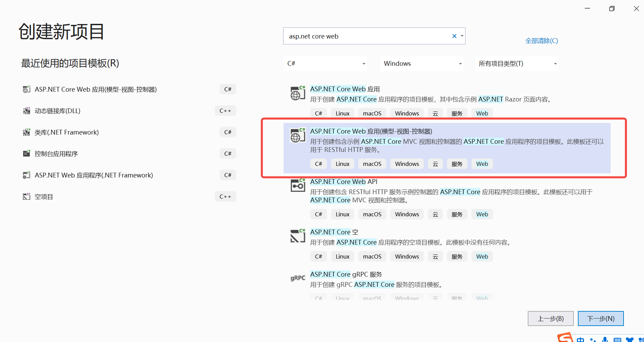Select the ASP.NET Core Web API result title
This screenshot has height=342, width=644.
coord(344,182)
